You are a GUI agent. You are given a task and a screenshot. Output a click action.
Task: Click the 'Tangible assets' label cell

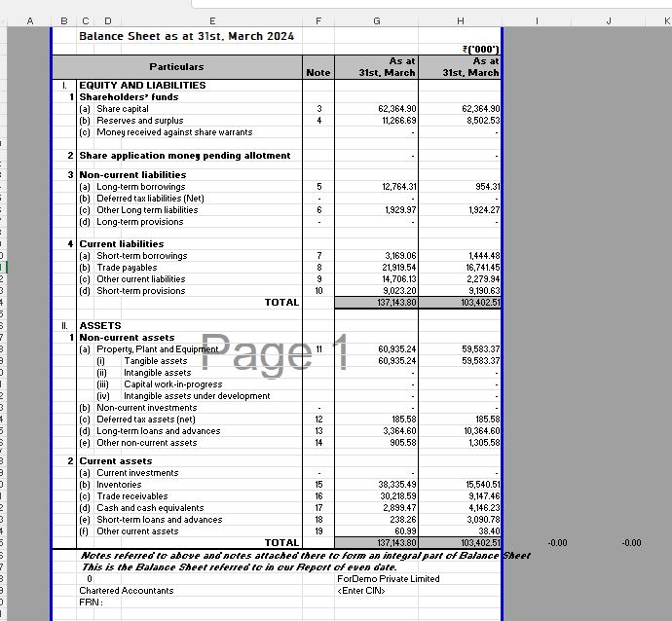(156, 361)
